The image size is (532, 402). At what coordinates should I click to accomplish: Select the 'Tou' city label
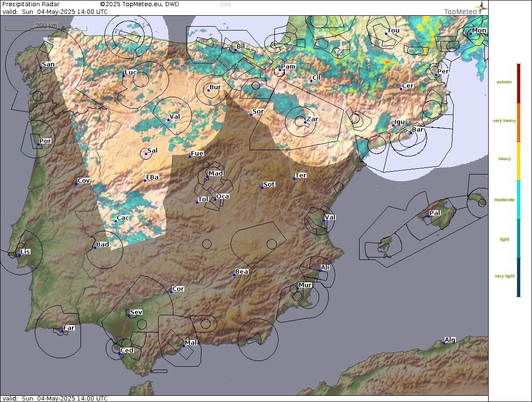[x=393, y=31]
